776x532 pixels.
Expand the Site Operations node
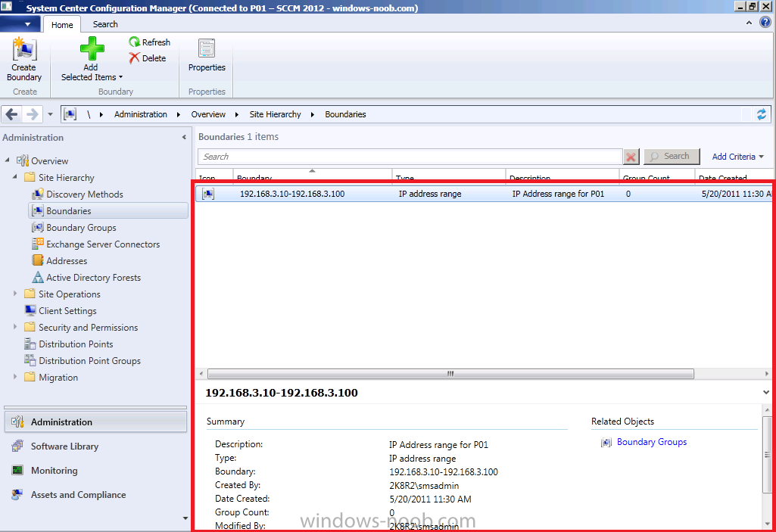tap(15, 294)
